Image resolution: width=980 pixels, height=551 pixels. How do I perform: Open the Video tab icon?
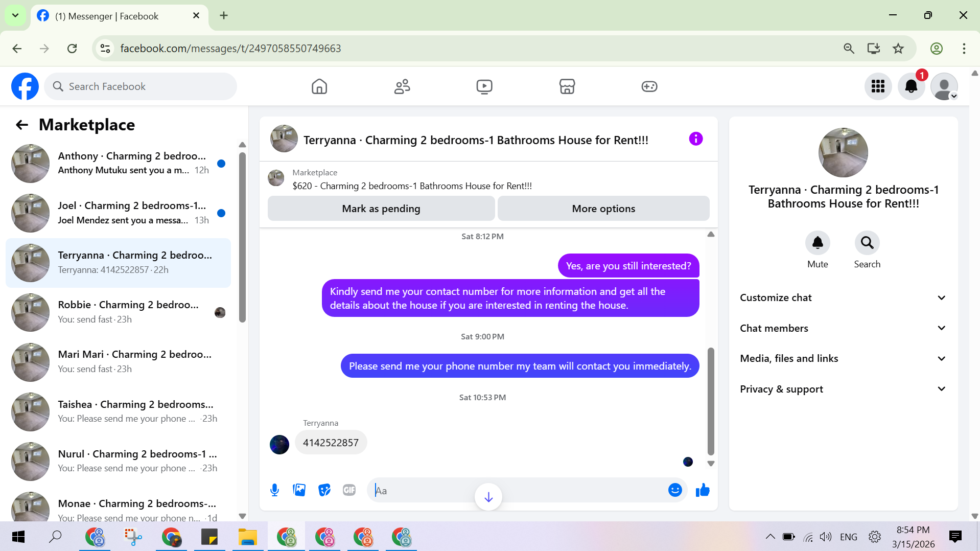tap(484, 86)
